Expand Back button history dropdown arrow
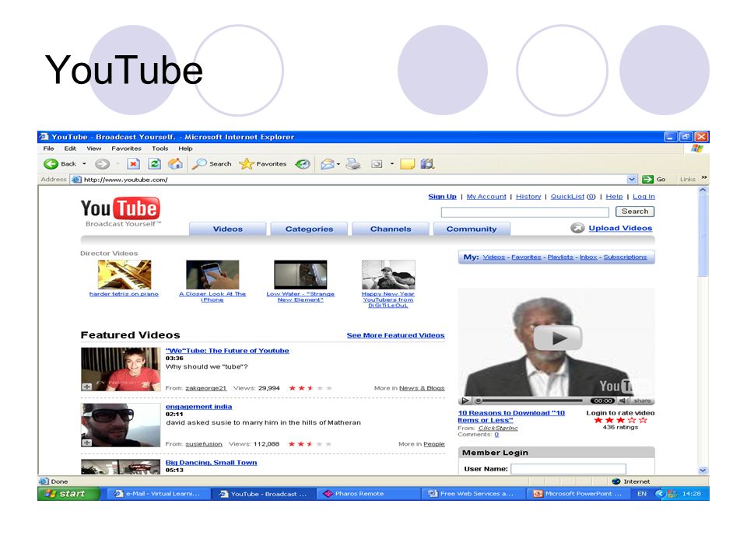747x560 pixels. 84,164
